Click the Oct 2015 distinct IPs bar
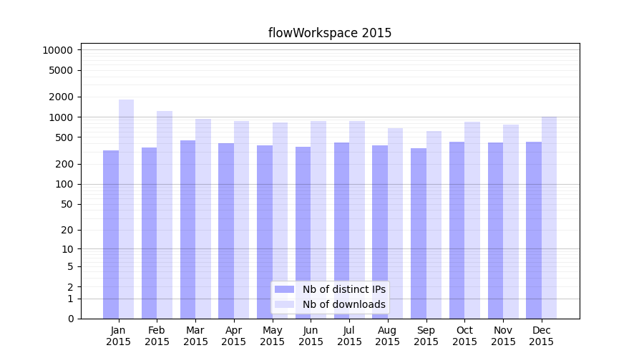Image resolution: width=644 pixels, height=358 pixels. pos(457,230)
